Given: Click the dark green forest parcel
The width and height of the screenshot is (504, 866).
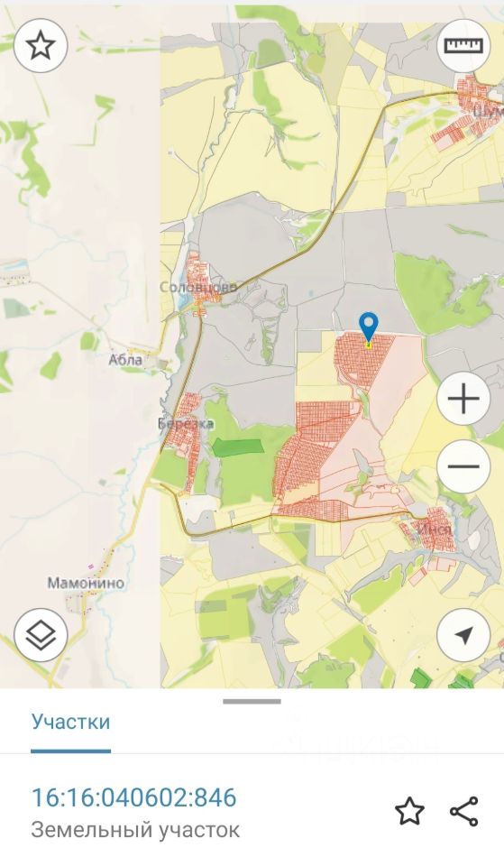Looking at the screenshot, I should pyautogui.click(x=237, y=447).
